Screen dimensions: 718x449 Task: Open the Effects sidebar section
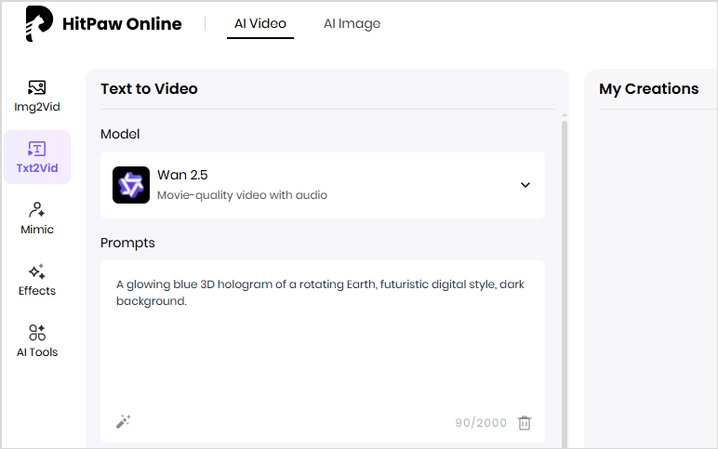click(x=37, y=280)
